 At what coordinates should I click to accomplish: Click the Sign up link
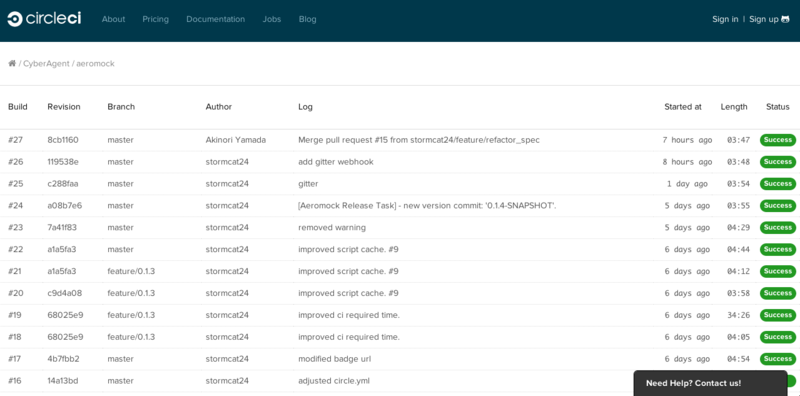pos(764,19)
